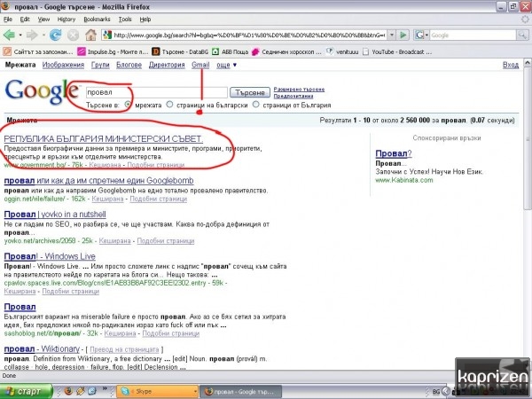The height and width of the screenshot is (399, 532).
Task: Click the Google search box containing 'провал'
Action: pos(156,92)
